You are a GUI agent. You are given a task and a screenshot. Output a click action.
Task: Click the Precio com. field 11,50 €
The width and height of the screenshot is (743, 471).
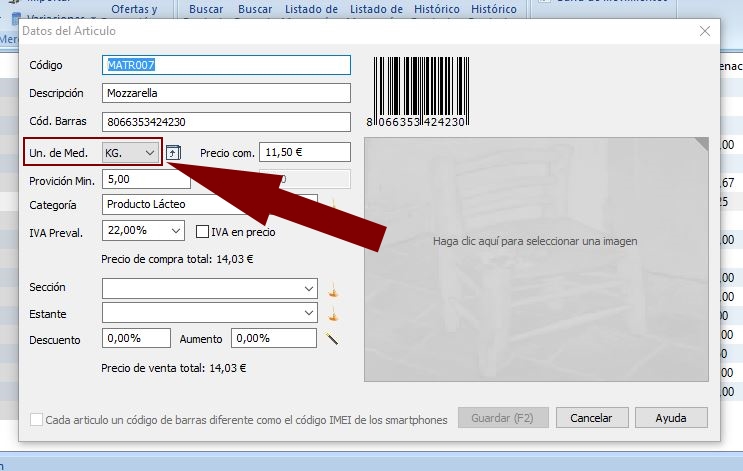[x=305, y=152]
